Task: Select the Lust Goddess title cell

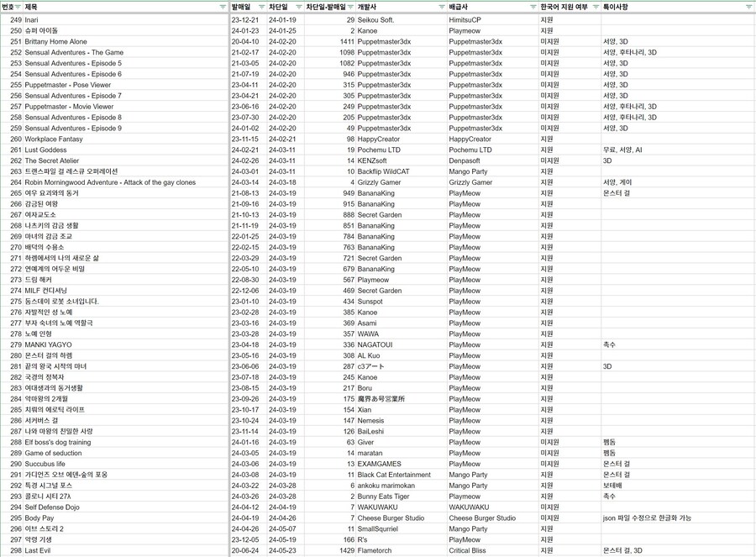Action: (x=127, y=150)
